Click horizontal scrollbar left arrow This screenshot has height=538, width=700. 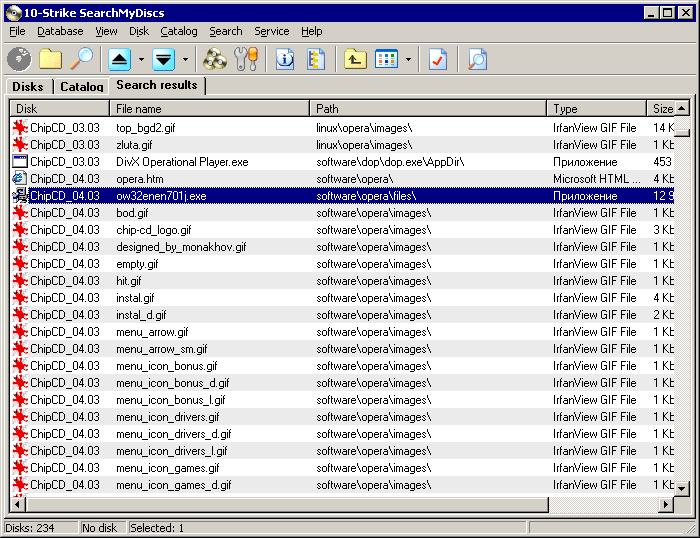pyautogui.click(x=17, y=505)
